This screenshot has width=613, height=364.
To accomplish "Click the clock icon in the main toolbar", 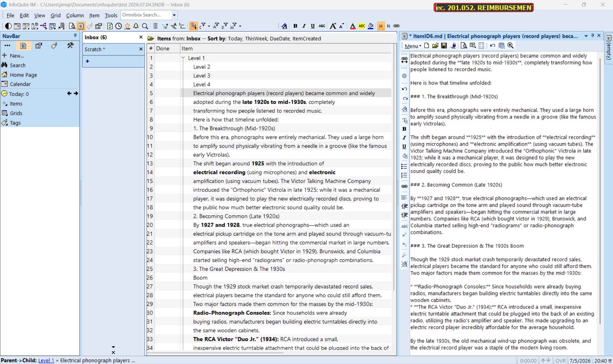I will (118, 26).
